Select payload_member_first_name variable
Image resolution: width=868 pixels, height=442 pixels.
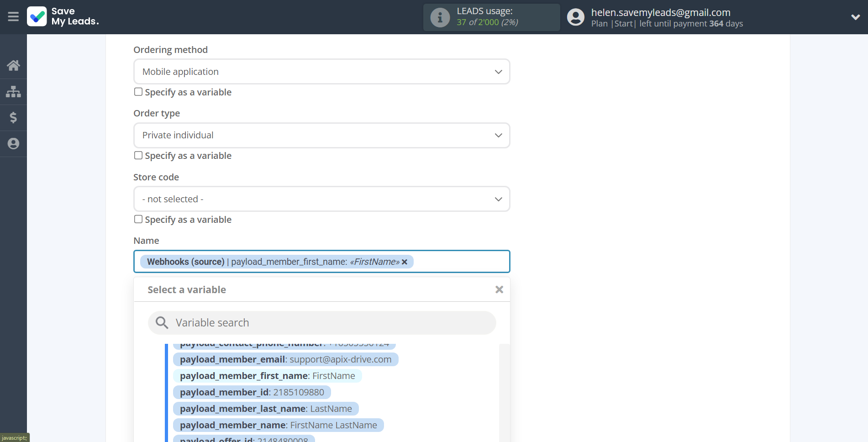[267, 376]
